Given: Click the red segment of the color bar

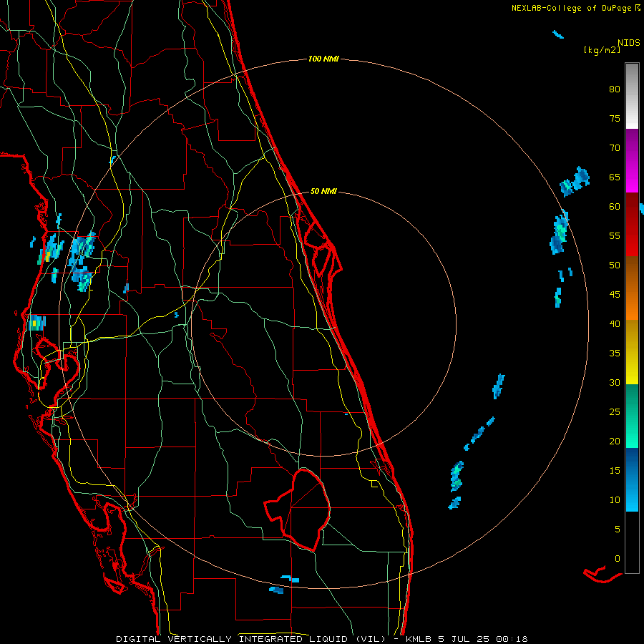Looking at the screenshot, I should 632,225.
